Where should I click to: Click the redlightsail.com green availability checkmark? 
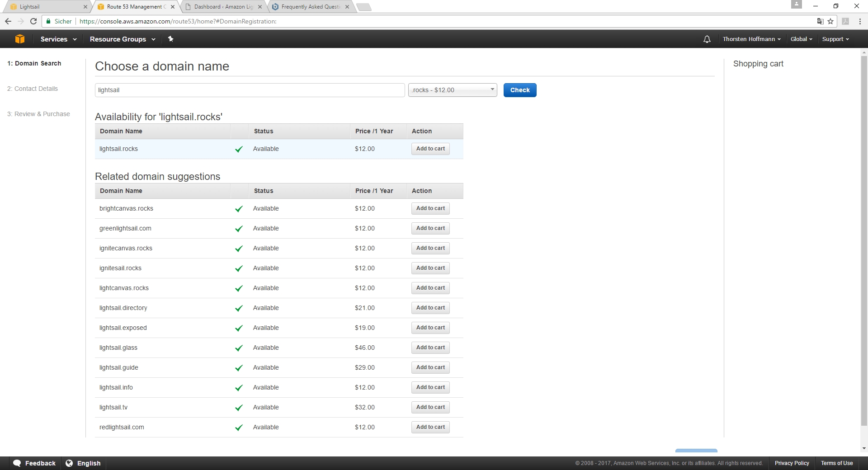tap(239, 428)
